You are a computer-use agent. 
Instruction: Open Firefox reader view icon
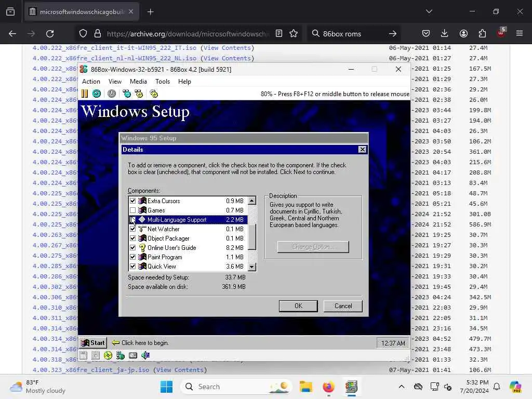click(x=279, y=34)
